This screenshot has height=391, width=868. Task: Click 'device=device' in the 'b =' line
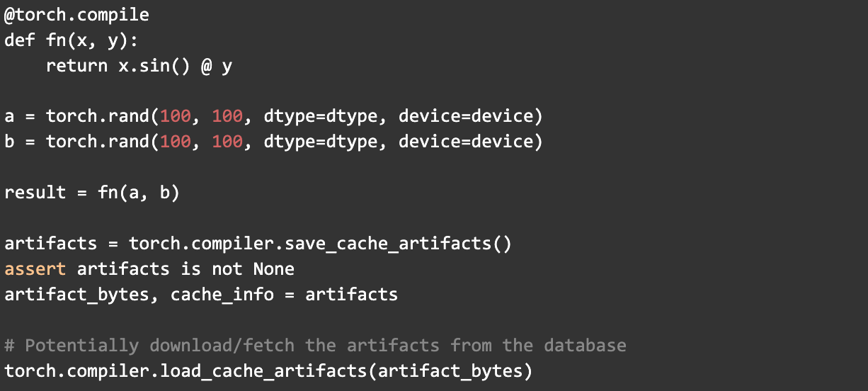point(465,142)
